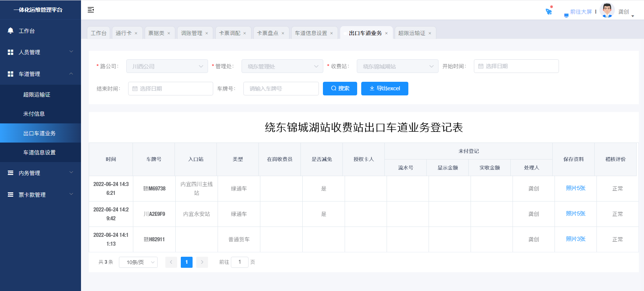This screenshot has width=644, height=291.
Task: Open the user avatar profile picture
Action: tap(607, 10)
